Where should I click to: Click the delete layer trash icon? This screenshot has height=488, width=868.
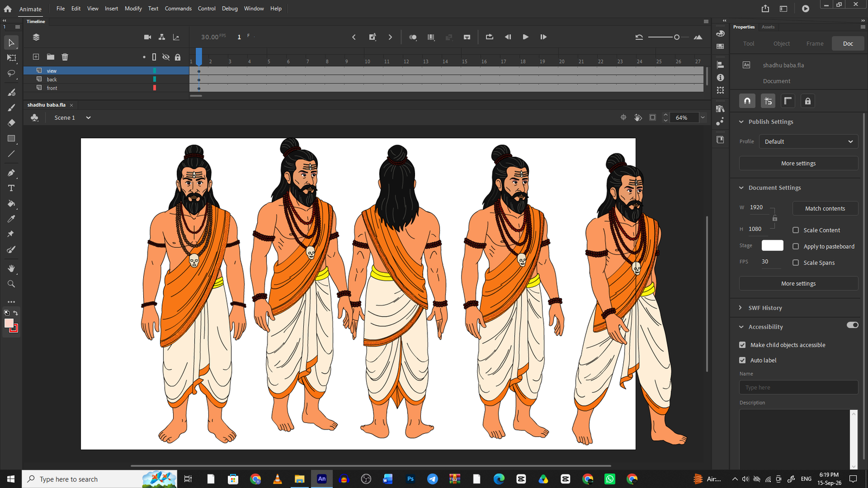coord(65,57)
